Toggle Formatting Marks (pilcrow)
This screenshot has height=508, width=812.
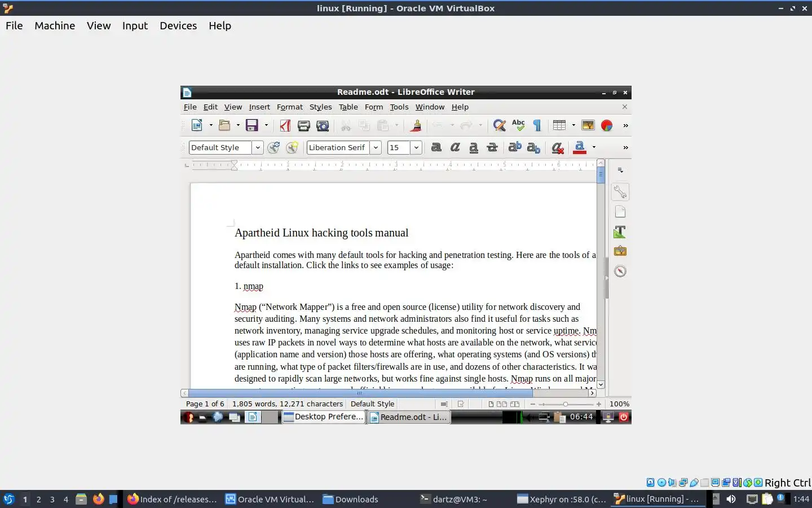(537, 125)
